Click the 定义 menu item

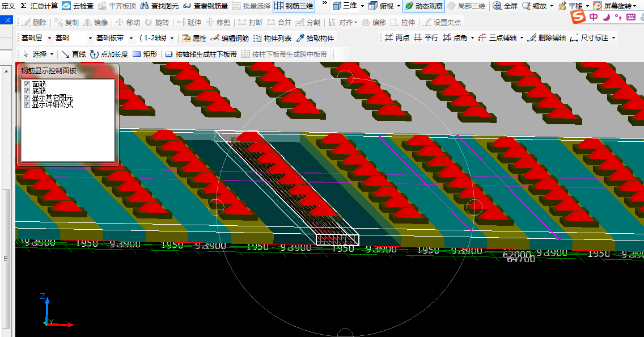[x=8, y=6]
